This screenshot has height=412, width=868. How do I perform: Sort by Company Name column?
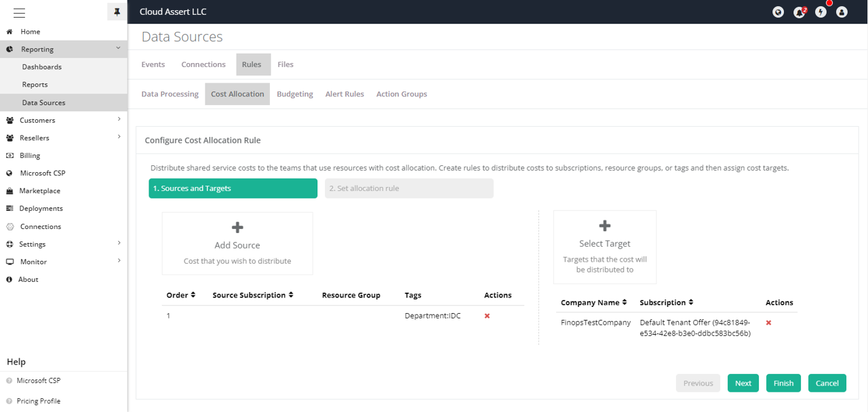pos(594,303)
